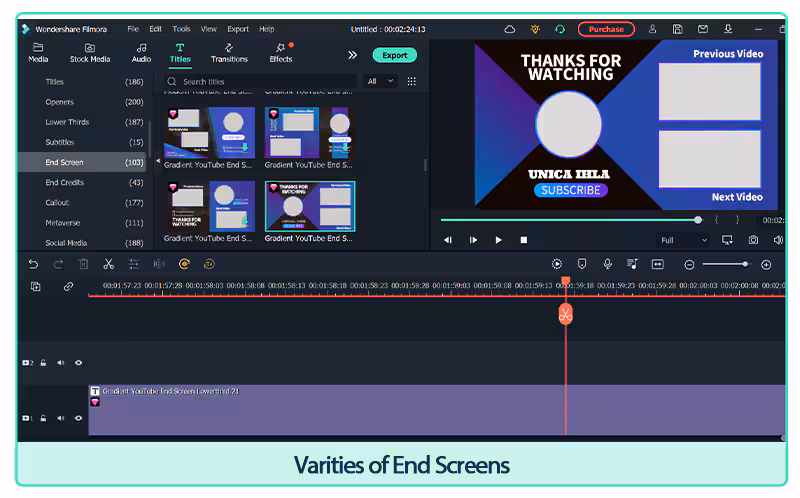Click the green refresh support icon

(560, 29)
